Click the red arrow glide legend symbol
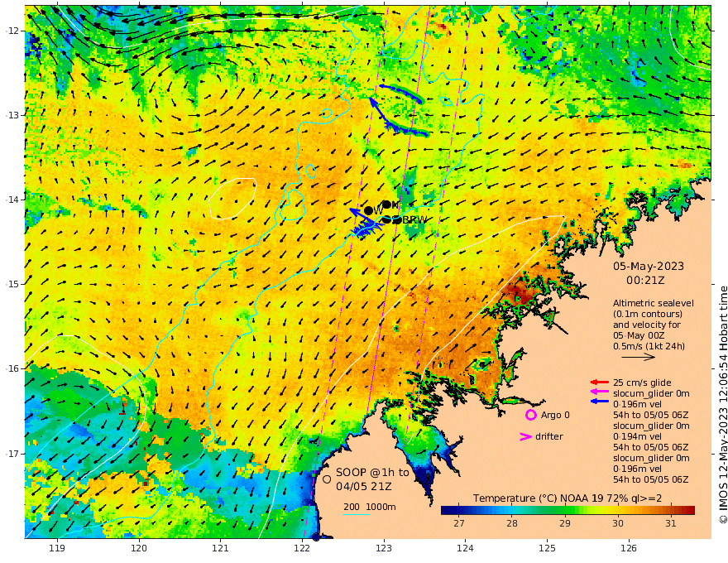Image resolution: width=728 pixels, height=563 pixels. tap(600, 383)
